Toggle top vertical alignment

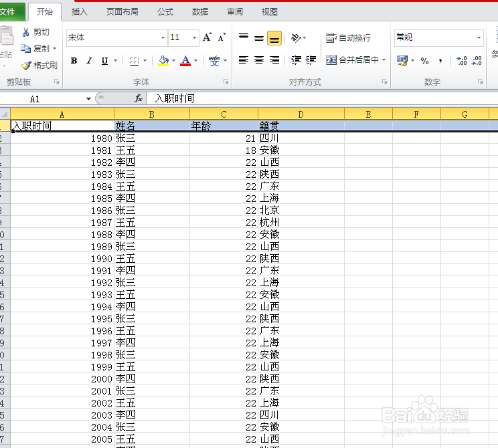(244, 38)
